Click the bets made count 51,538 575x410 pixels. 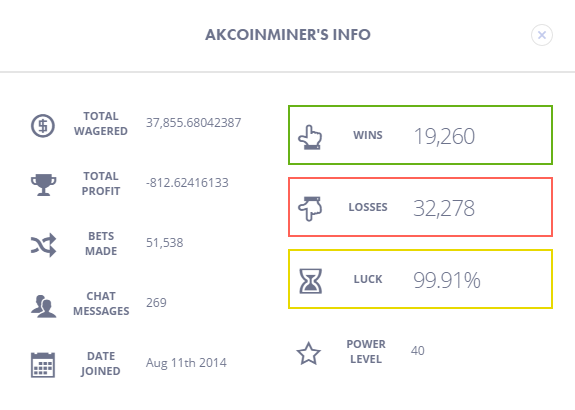point(164,243)
